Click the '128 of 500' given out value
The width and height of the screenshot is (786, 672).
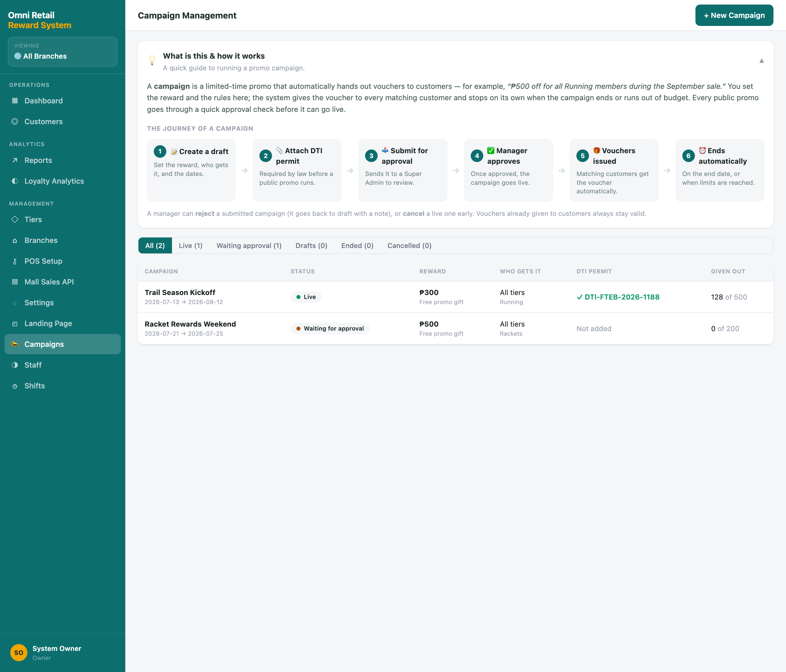point(729,297)
